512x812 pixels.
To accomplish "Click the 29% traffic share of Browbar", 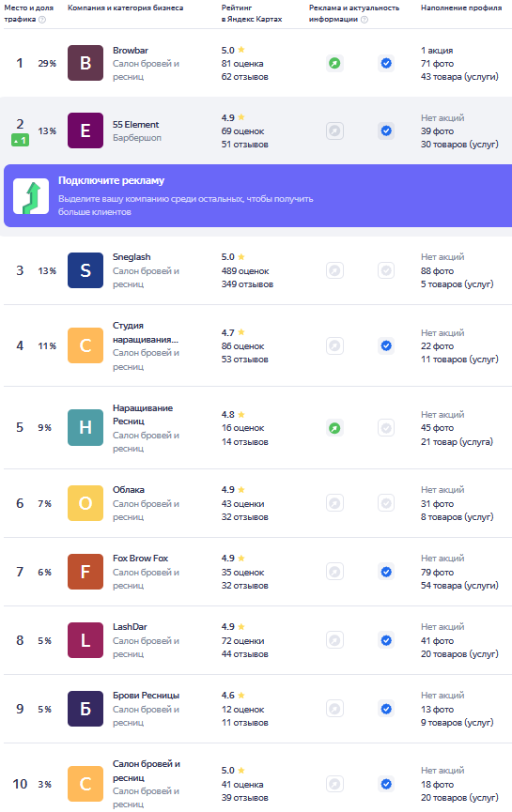I will click(x=47, y=63).
